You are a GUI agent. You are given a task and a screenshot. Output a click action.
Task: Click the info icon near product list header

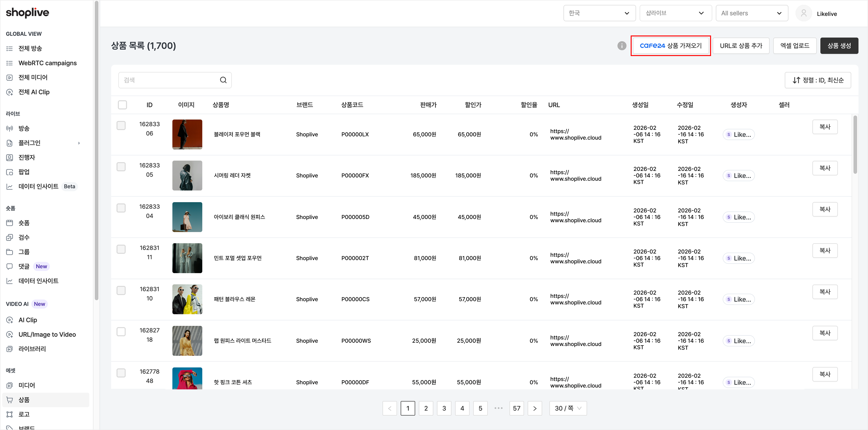(622, 46)
